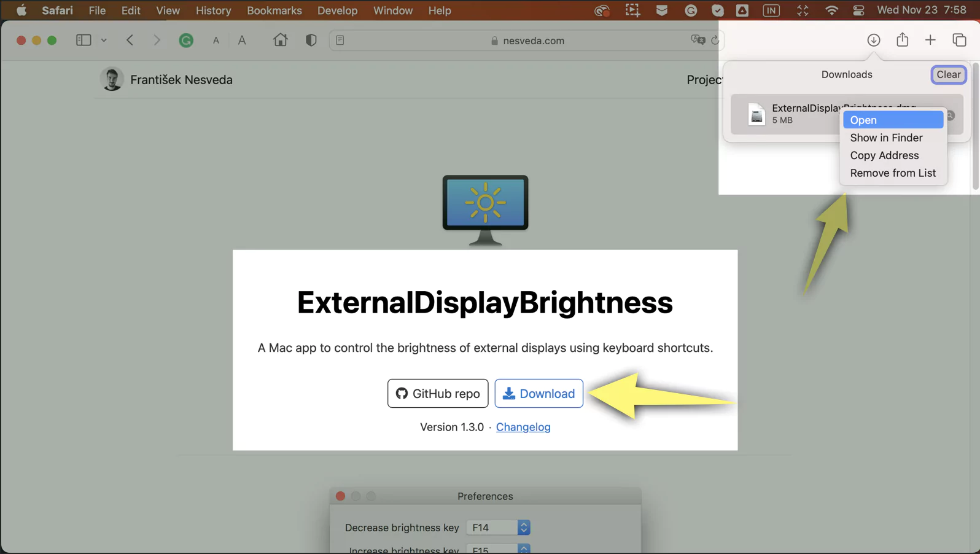Viewport: 980px width, 554px height.
Task: Click the dmg file icon in Downloads
Action: click(x=756, y=114)
